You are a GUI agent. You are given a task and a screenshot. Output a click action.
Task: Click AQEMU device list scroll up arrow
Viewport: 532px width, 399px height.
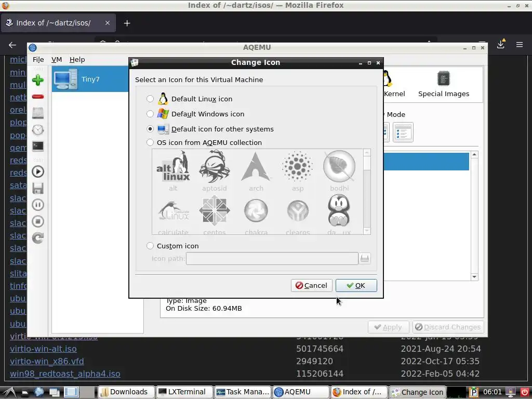click(474, 155)
